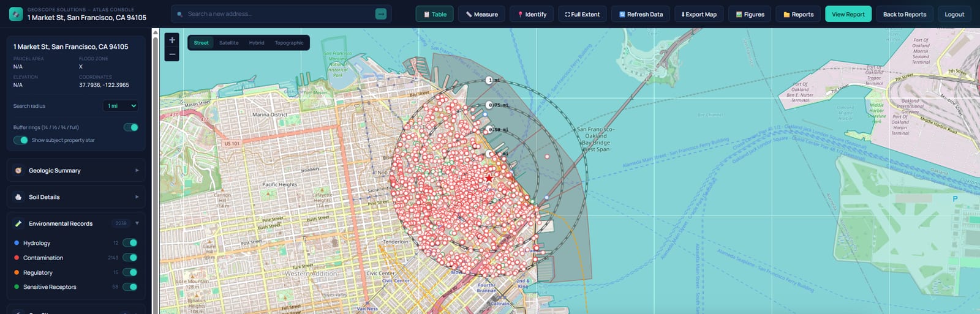The height and width of the screenshot is (314, 980).
Task: Click Refresh Data in the toolbar
Action: [641, 14]
